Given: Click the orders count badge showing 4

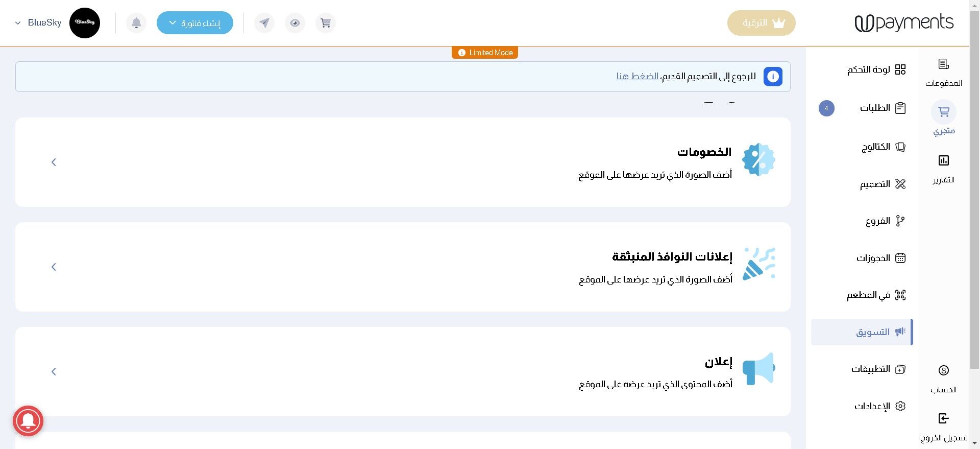Looking at the screenshot, I should tap(826, 108).
